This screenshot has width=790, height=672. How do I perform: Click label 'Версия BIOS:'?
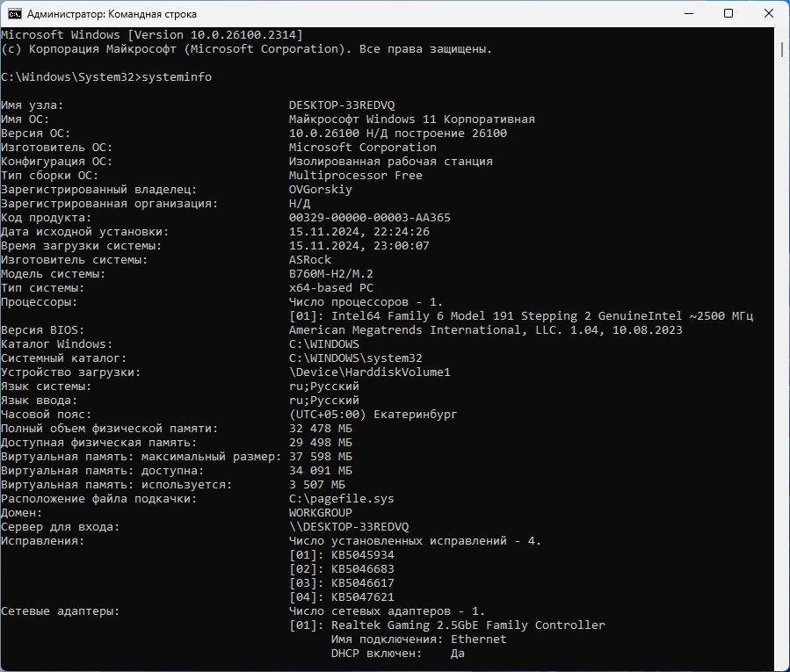click(x=42, y=330)
